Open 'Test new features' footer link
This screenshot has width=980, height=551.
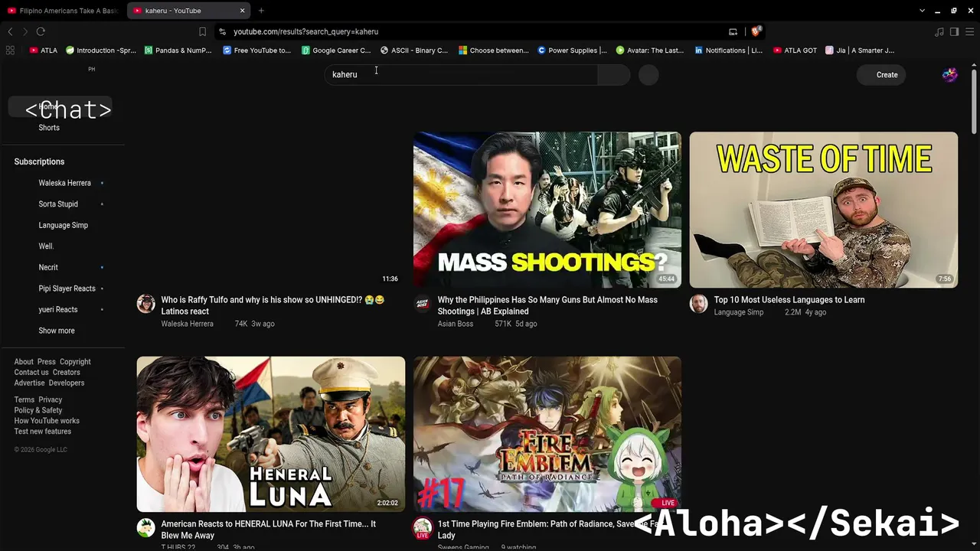click(x=43, y=432)
